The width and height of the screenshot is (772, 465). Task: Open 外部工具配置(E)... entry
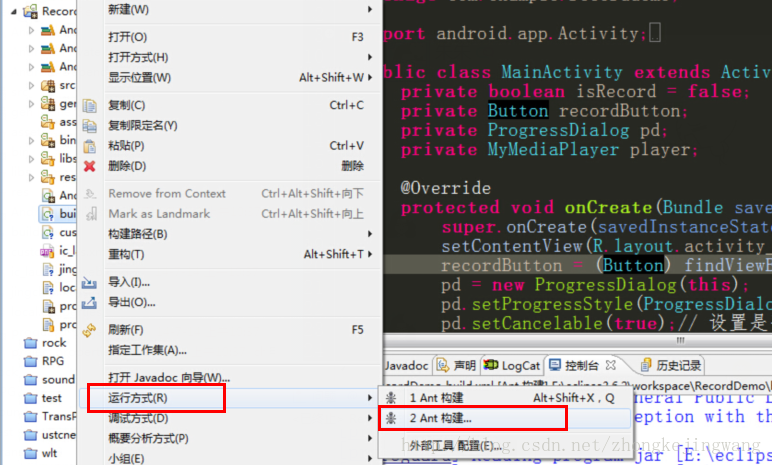[505, 446]
